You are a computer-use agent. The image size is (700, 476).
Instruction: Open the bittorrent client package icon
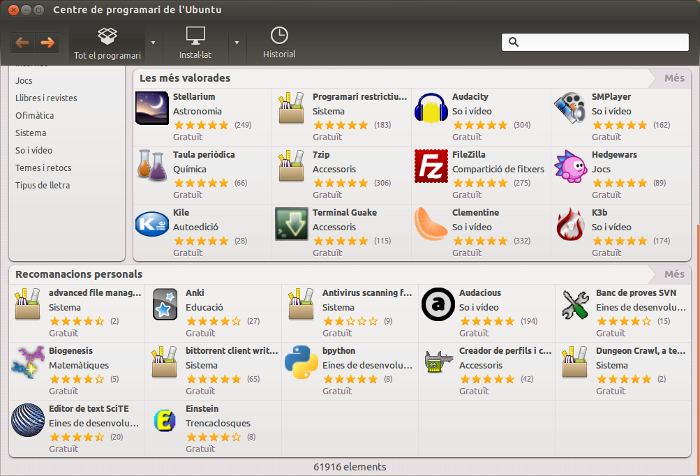[x=165, y=362]
